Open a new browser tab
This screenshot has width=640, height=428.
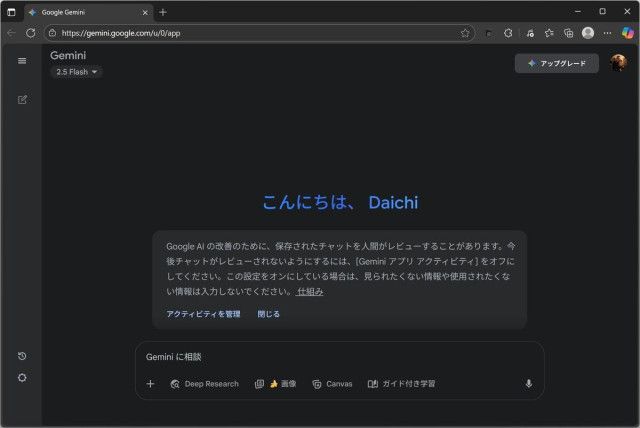[163, 12]
